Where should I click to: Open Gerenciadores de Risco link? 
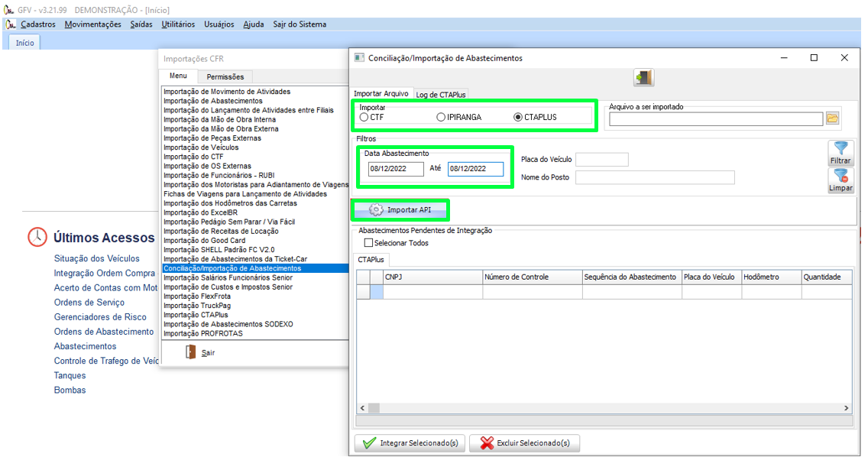100,316
